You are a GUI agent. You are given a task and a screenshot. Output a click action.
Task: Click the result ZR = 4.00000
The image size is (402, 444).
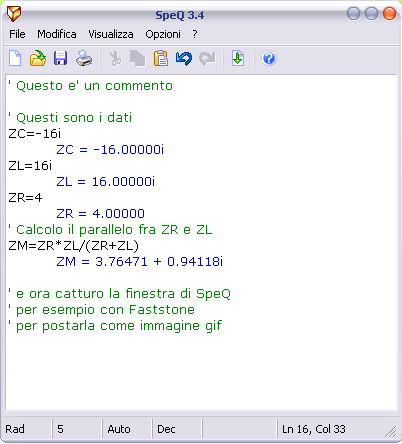(100, 214)
